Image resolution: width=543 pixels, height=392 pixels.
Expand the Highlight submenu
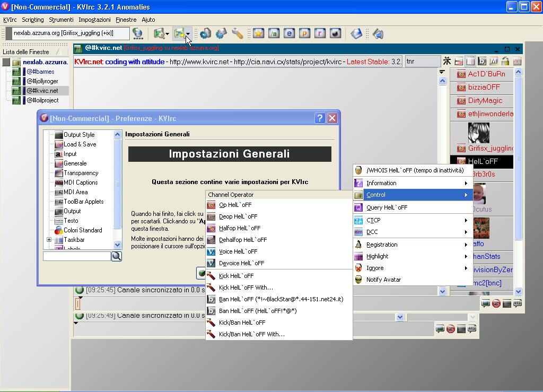(413, 256)
